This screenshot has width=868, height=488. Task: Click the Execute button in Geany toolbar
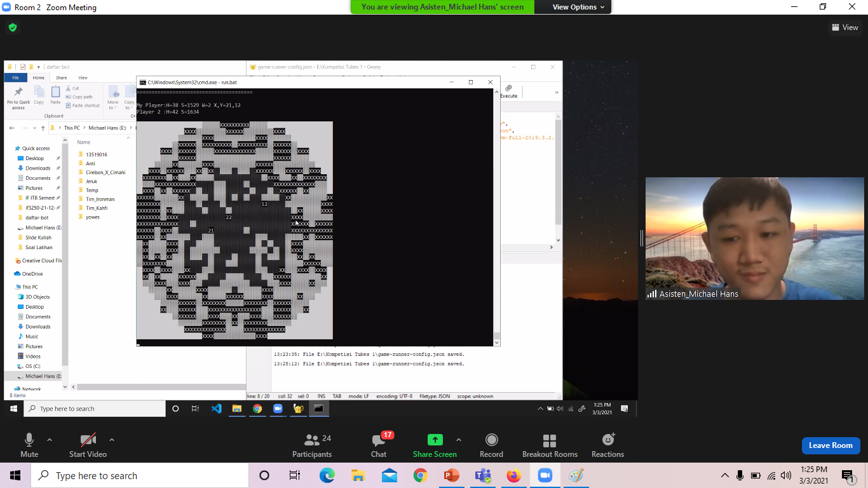coord(508,91)
